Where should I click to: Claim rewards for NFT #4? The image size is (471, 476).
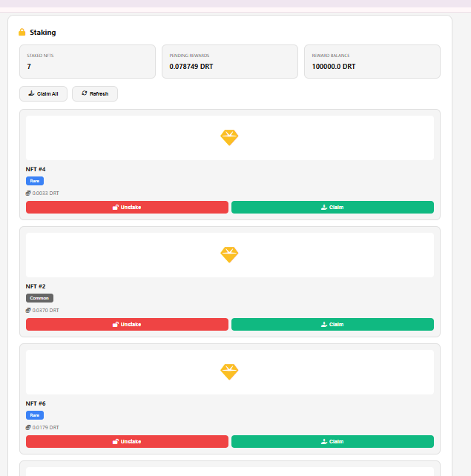(x=332, y=208)
